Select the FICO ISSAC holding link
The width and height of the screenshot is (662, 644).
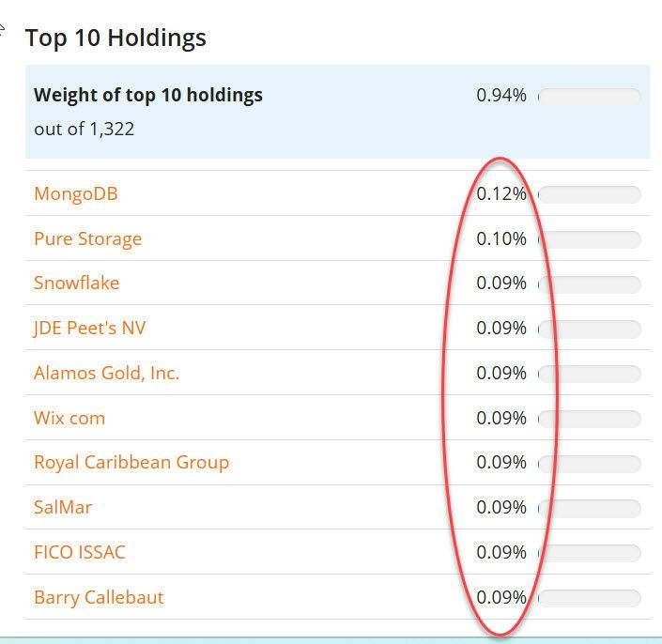[79, 552]
